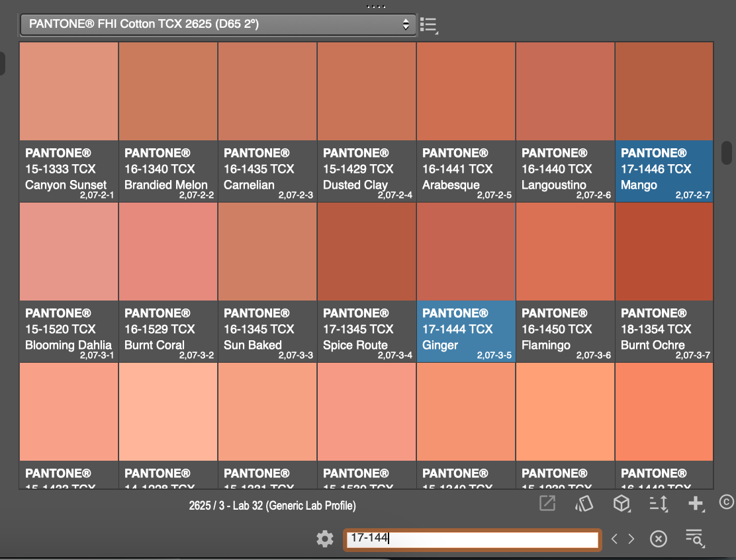Screen dimensions: 736x560
Task: Click the copyright info icon
Action: pos(726,502)
